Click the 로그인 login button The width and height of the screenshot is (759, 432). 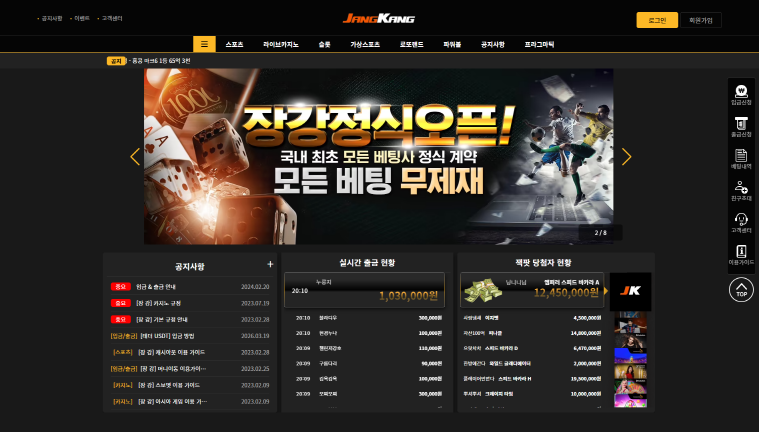(657, 20)
